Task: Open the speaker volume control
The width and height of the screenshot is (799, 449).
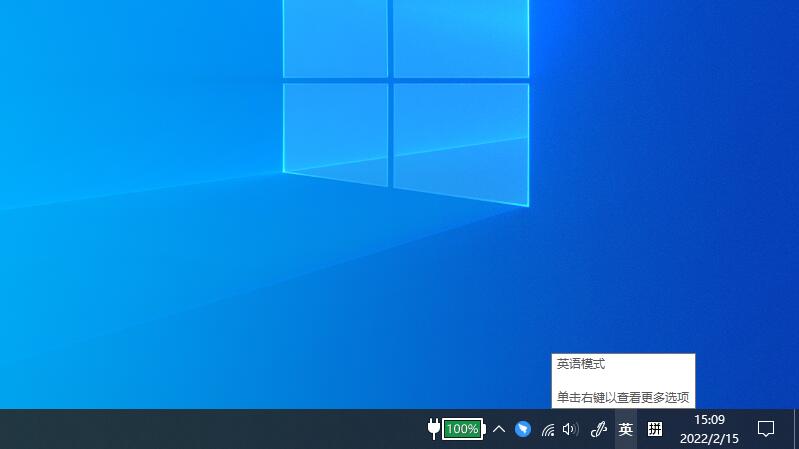Action: (x=571, y=429)
